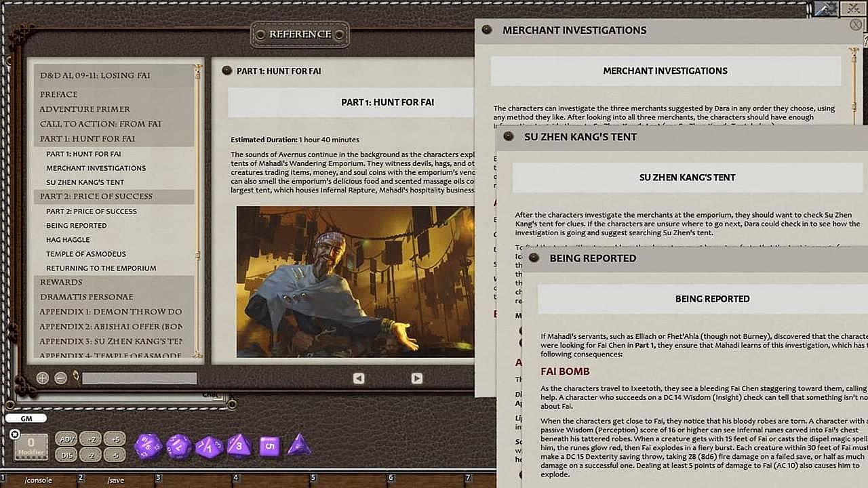This screenshot has width=868, height=488.
Task: Open Returning to the Emporium in the index
Action: point(101,268)
